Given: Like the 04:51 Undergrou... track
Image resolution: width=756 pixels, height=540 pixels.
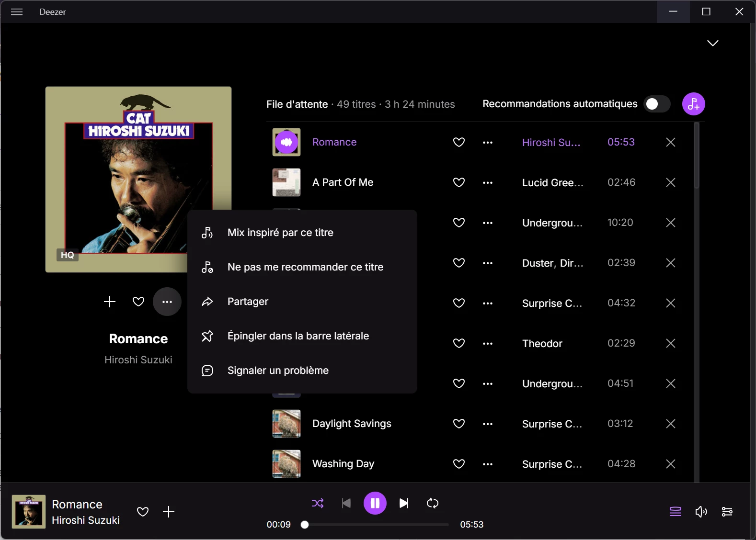Looking at the screenshot, I should [x=459, y=383].
